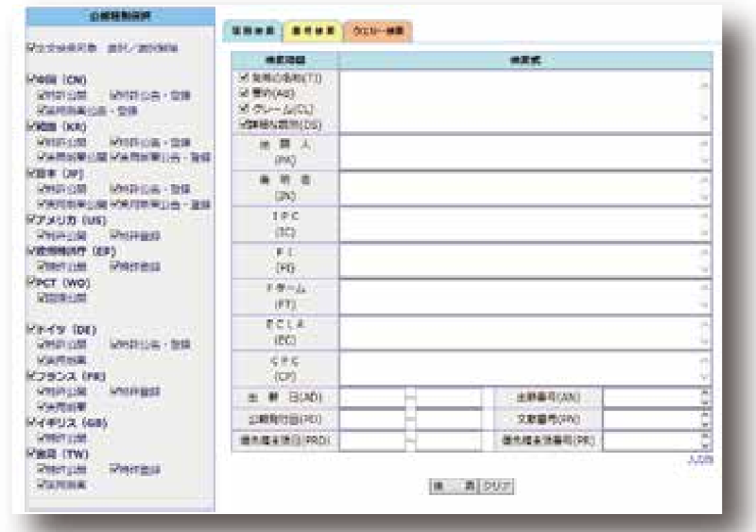Screen dimensions: 756x532
Task: Focus the IPC (IC) input box
Action: click(x=520, y=224)
